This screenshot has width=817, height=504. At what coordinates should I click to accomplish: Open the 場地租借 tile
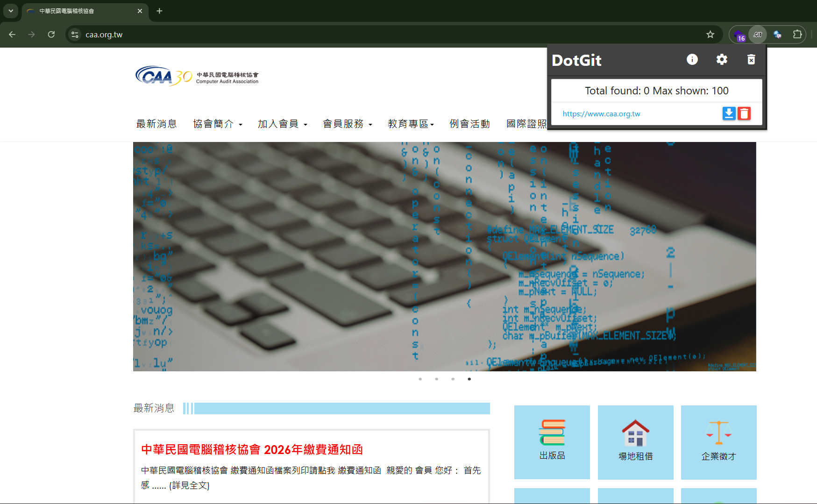tap(636, 442)
